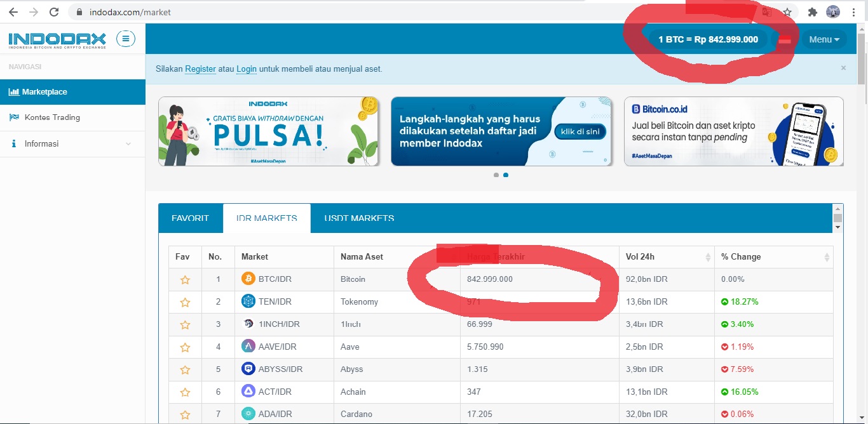Bookmark this page with star icon
This screenshot has width=868, height=424.
pos(787,12)
